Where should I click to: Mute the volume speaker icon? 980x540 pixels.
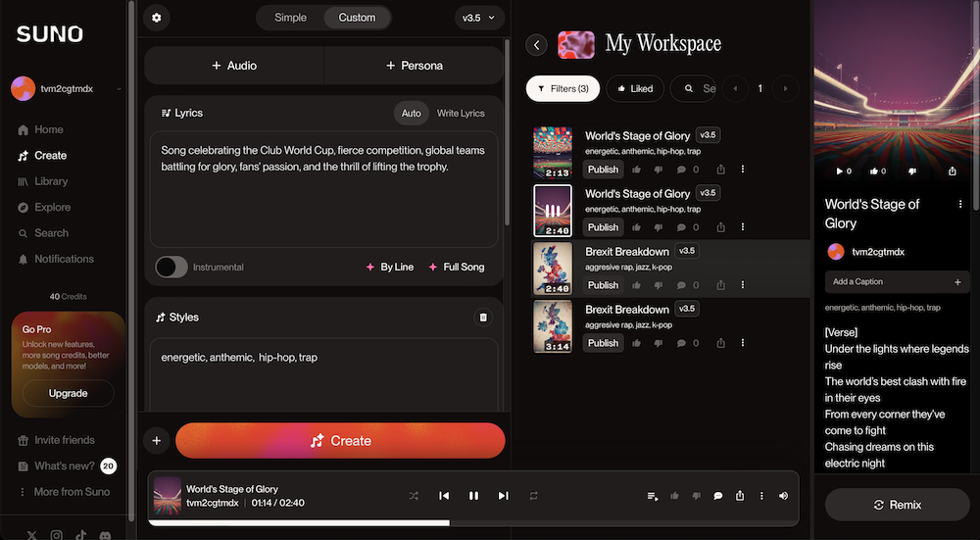(x=783, y=496)
